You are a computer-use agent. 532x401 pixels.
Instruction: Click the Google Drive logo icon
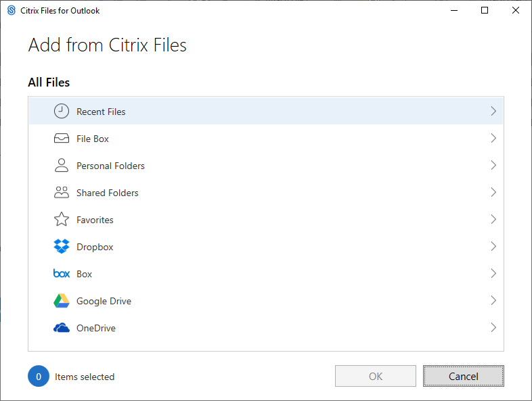click(x=62, y=301)
